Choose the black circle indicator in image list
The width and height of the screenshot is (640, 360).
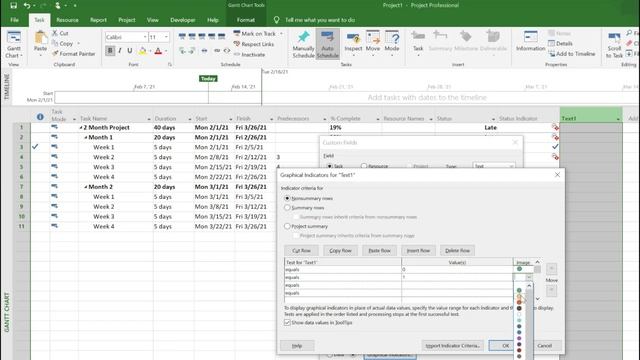519,308
